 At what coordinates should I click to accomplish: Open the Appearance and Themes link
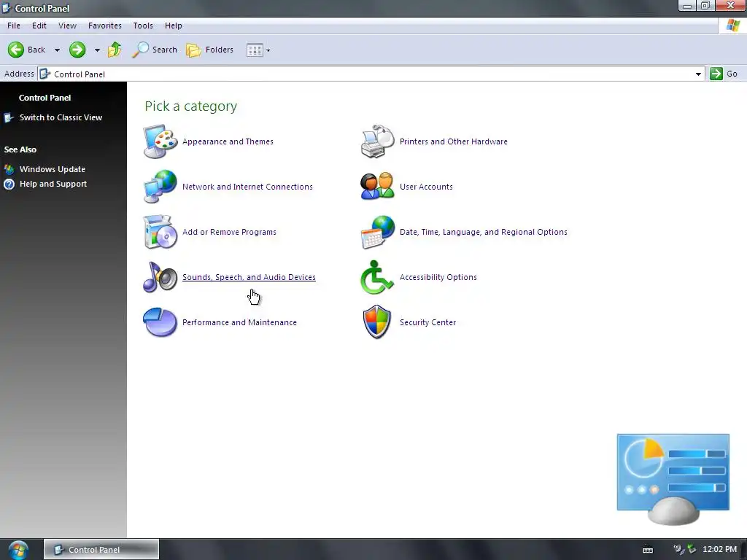click(228, 141)
